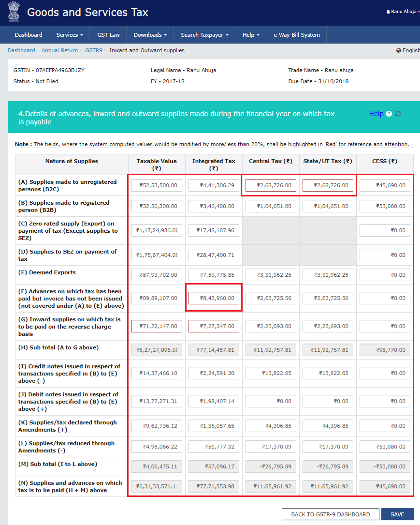
Task: Expand the Help dropdown in the navbar
Action: 250,34
